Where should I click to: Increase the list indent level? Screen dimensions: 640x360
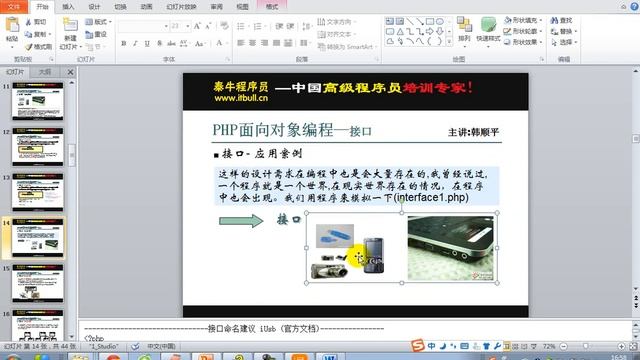(290, 26)
